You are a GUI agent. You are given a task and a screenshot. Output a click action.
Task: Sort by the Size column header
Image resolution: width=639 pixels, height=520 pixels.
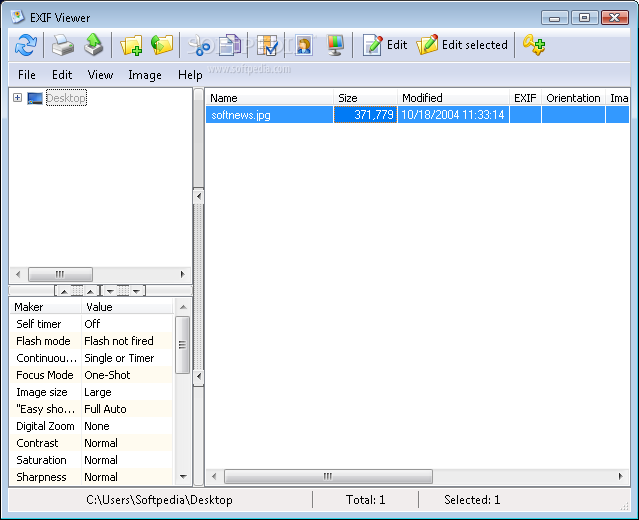tap(366, 98)
